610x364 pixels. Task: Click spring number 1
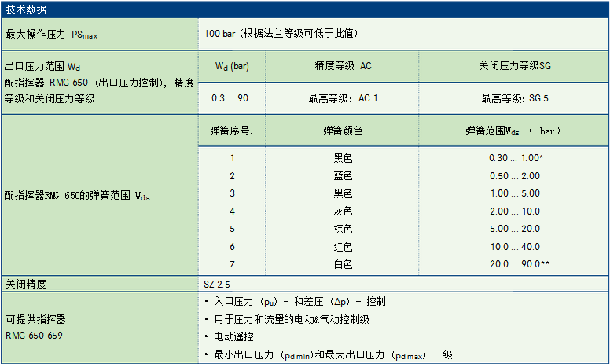tap(232, 158)
